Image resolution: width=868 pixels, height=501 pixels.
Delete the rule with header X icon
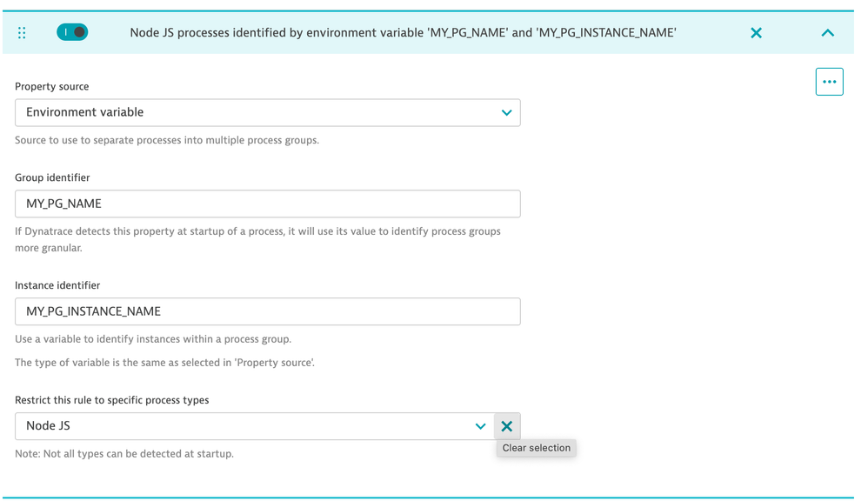(756, 33)
